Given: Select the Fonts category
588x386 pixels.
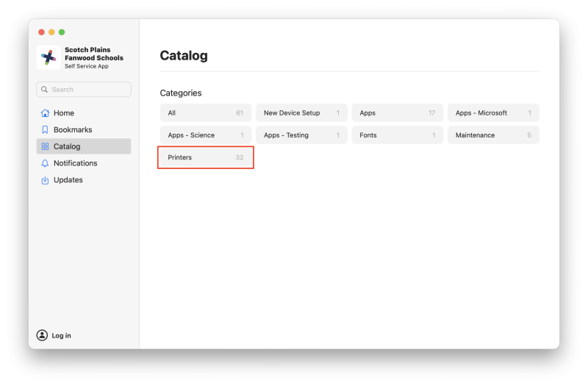Looking at the screenshot, I should point(397,135).
